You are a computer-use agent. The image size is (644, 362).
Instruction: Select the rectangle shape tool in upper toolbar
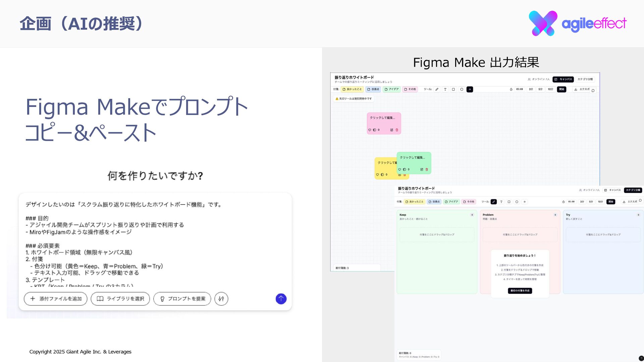coord(453,89)
